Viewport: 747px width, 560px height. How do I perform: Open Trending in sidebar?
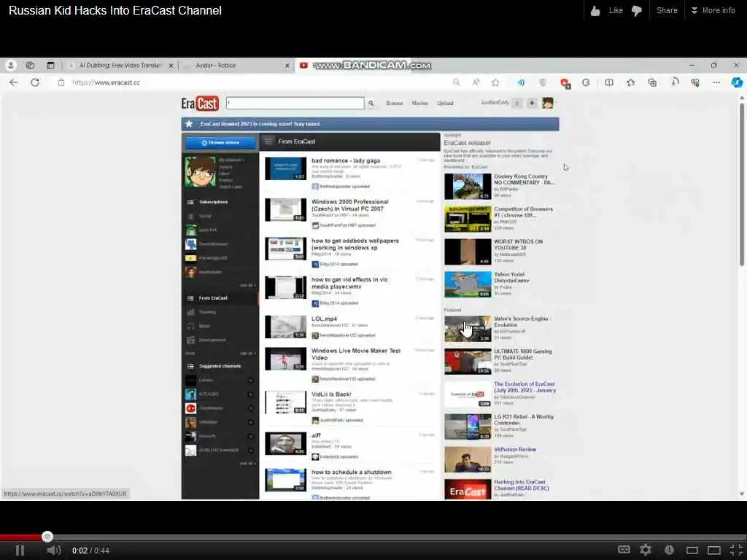[208, 312]
